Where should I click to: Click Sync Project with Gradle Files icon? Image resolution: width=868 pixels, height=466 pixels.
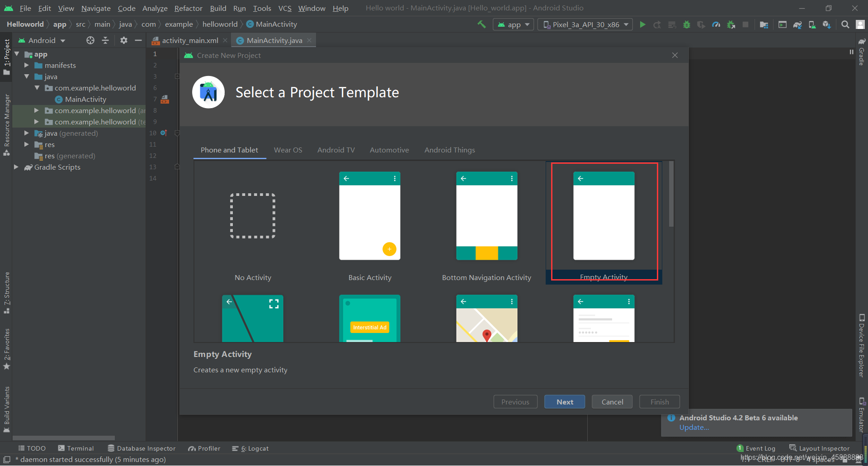[797, 24]
